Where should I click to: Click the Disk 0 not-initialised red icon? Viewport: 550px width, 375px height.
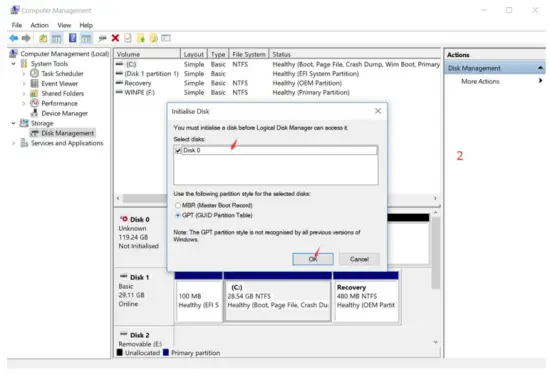tap(124, 219)
